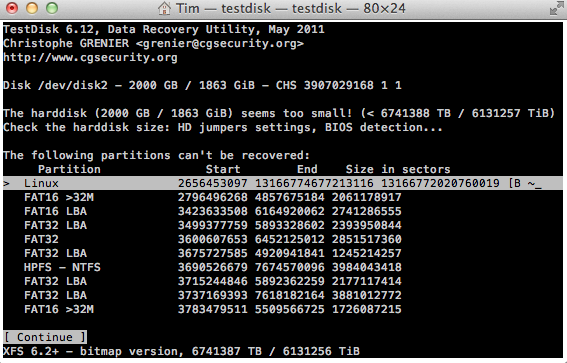Click the 'Check the harddisk size' hint line
Image resolution: width=567 pixels, height=363 pixels.
(223, 127)
